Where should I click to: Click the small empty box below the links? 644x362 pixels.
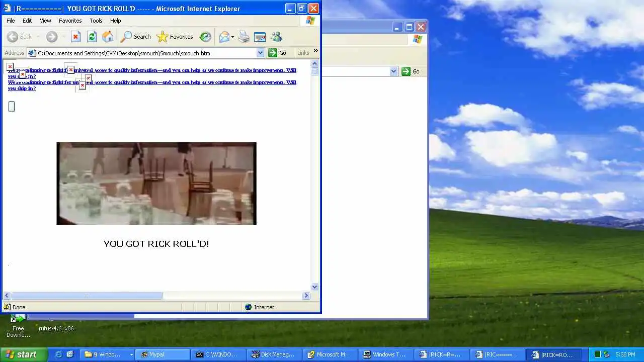click(x=12, y=106)
